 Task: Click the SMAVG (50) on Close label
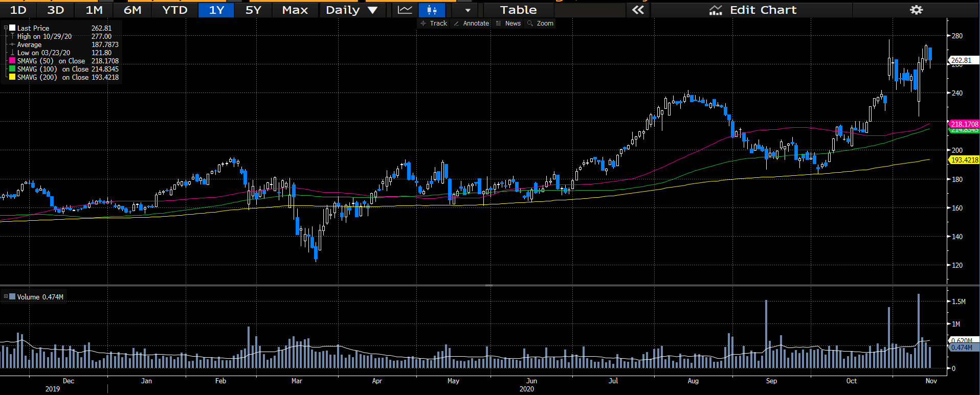[x=51, y=61]
